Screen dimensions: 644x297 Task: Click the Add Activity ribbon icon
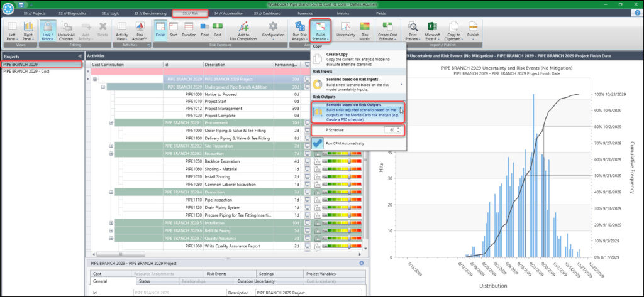click(x=86, y=30)
